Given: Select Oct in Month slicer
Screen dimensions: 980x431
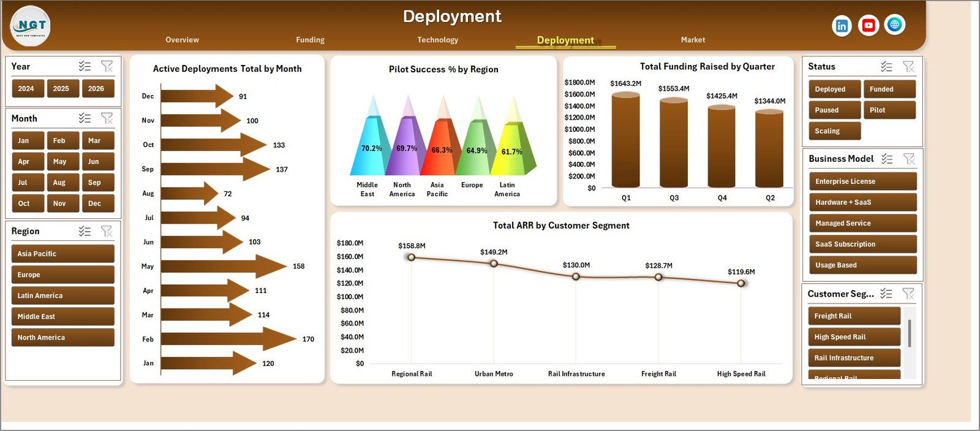Looking at the screenshot, I should pos(28,204).
